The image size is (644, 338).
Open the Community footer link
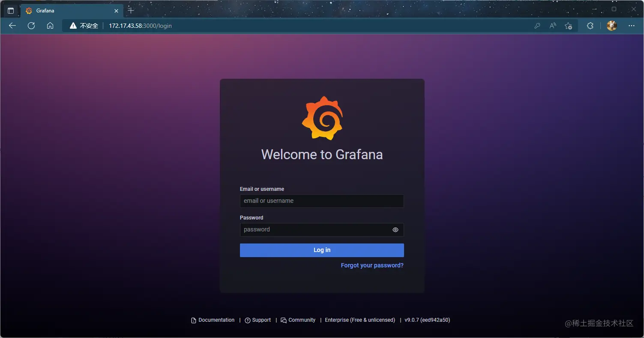[x=298, y=320]
